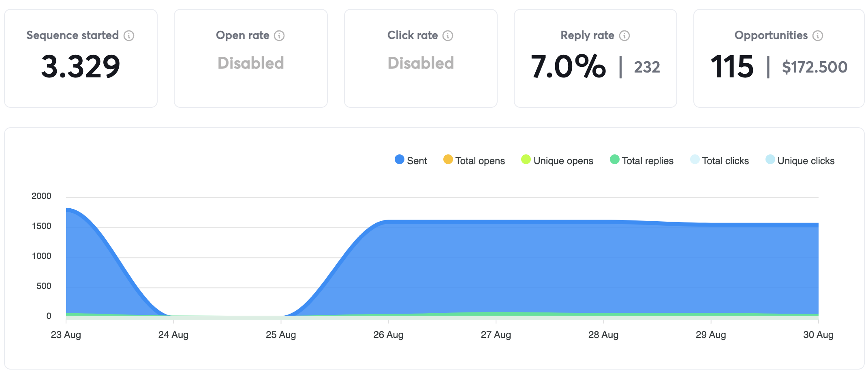Click the Reply rate info icon
Viewport: 868px width, 372px height.
[624, 36]
